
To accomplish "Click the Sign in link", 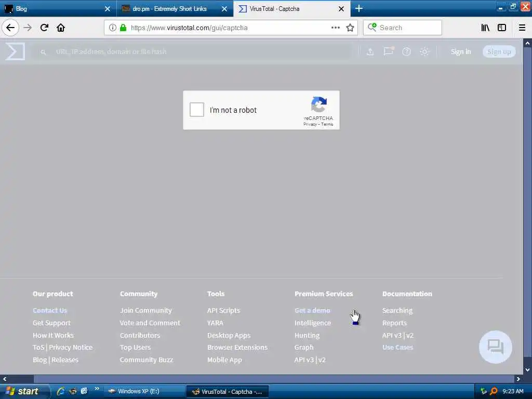I will tap(461, 51).
